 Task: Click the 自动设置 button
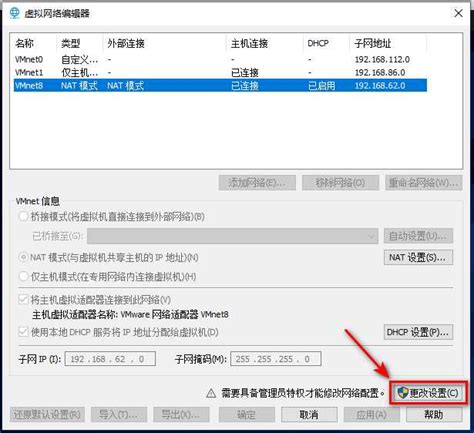coord(418,236)
